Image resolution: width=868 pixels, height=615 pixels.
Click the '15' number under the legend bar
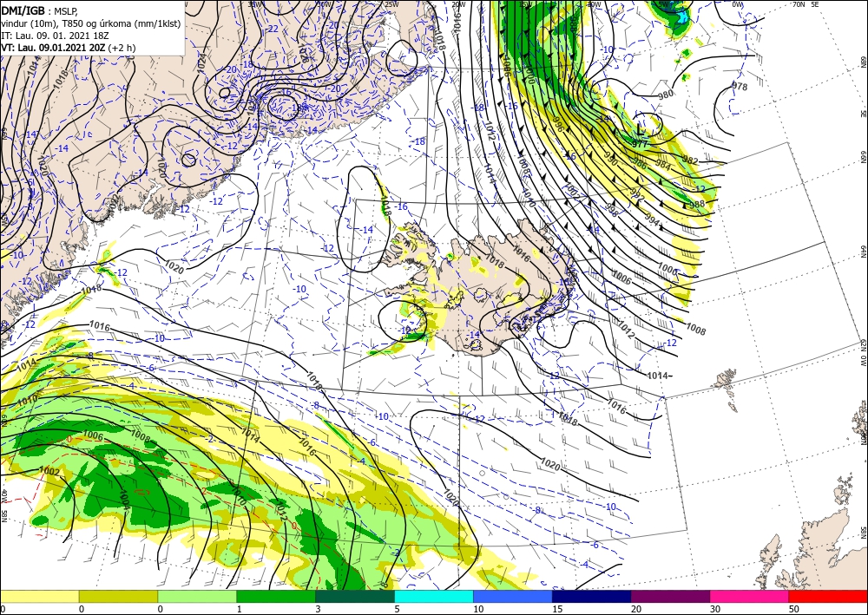(x=557, y=609)
